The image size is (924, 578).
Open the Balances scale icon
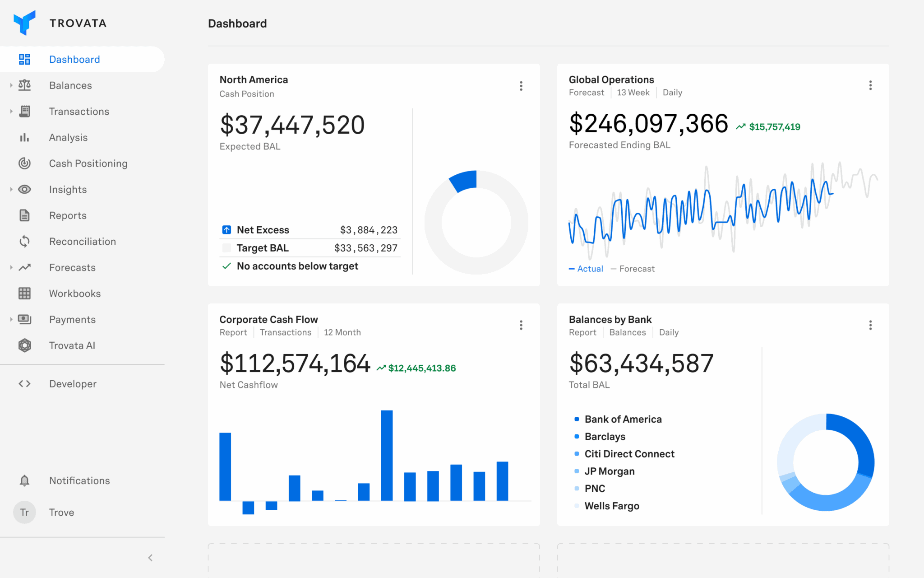24,85
